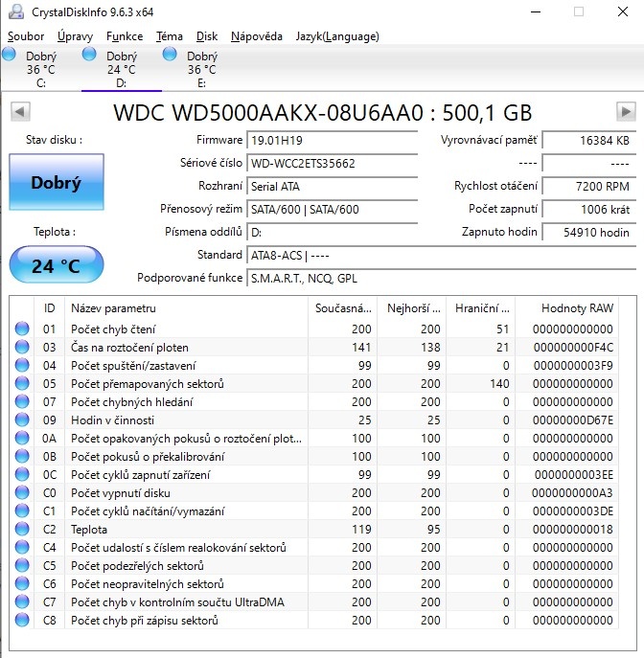The image size is (644, 658).
Task: Click the Počet zapnutí 1006 krát field
Action: [x=589, y=210]
